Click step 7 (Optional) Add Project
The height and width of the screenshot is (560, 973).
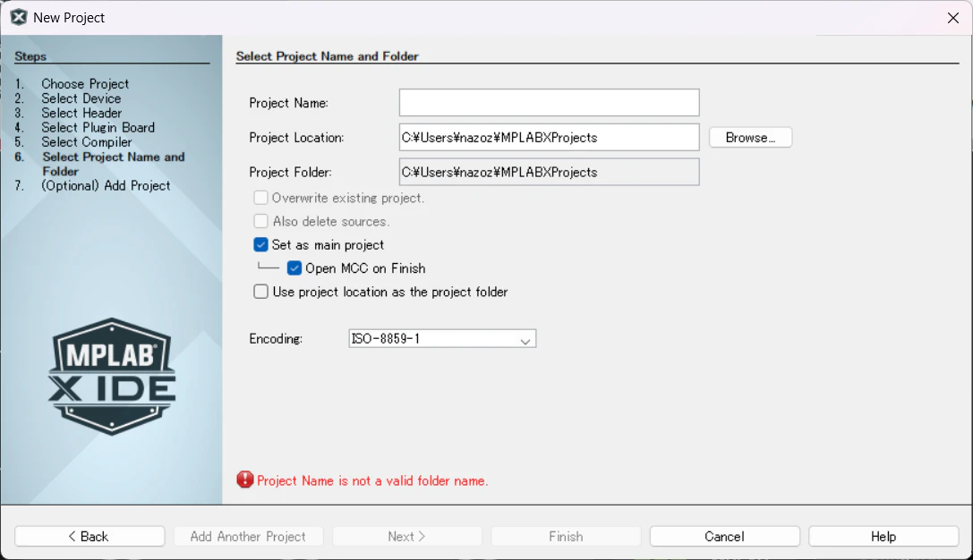tap(106, 186)
